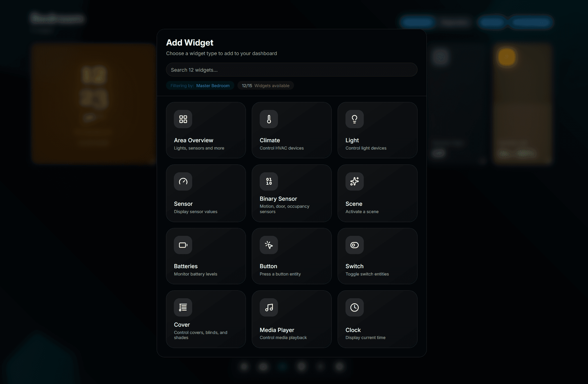Click the Button cursor-click icon
The width and height of the screenshot is (588, 384).
(x=269, y=245)
